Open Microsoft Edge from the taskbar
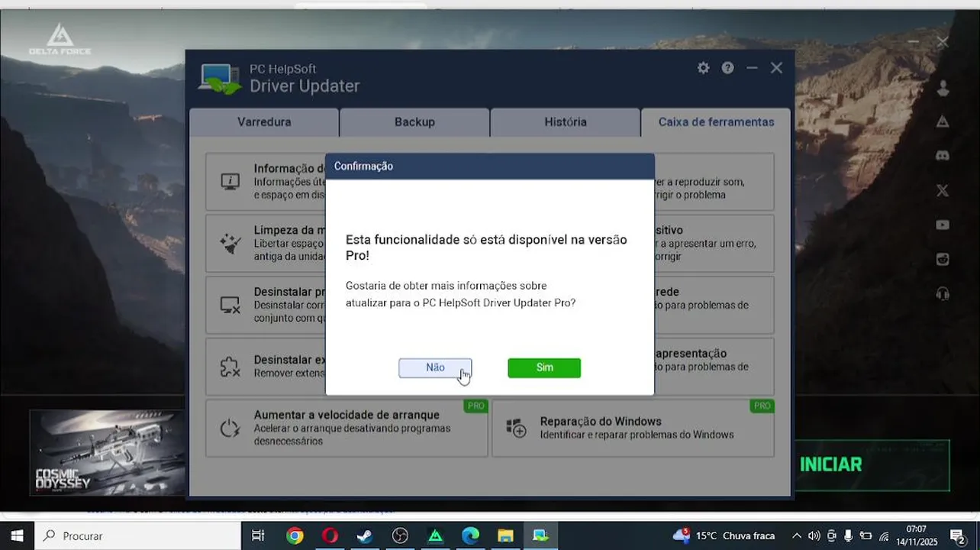Screen dimensions: 980x550 470,535
